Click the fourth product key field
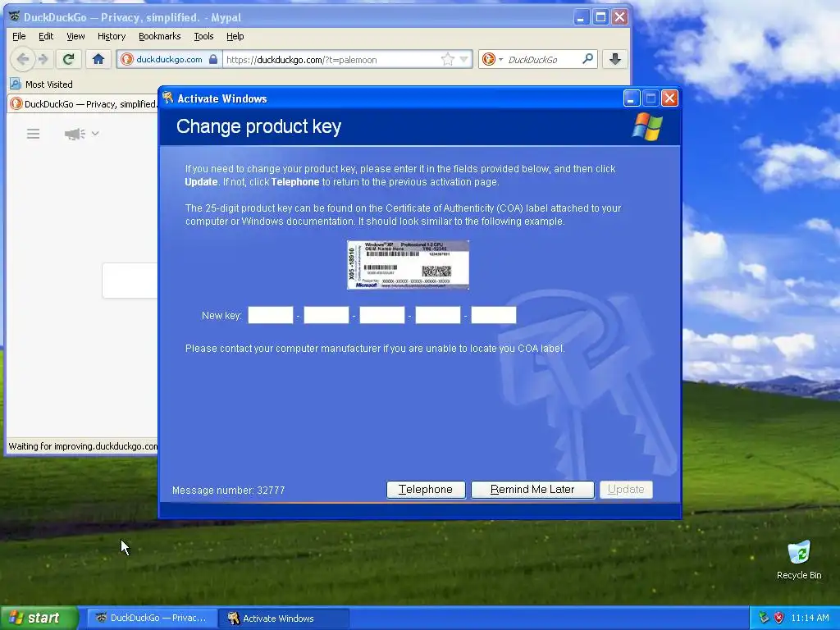Image resolution: width=840 pixels, height=630 pixels. (x=438, y=315)
